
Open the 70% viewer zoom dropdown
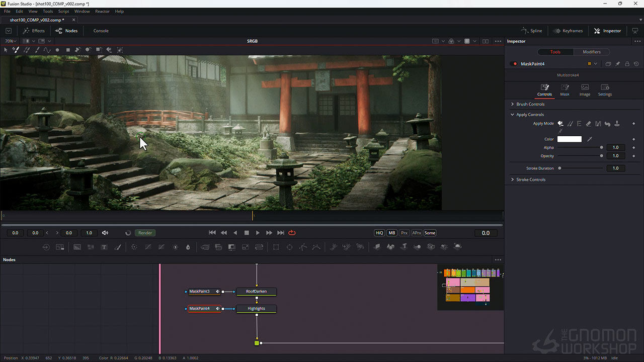pyautogui.click(x=10, y=41)
